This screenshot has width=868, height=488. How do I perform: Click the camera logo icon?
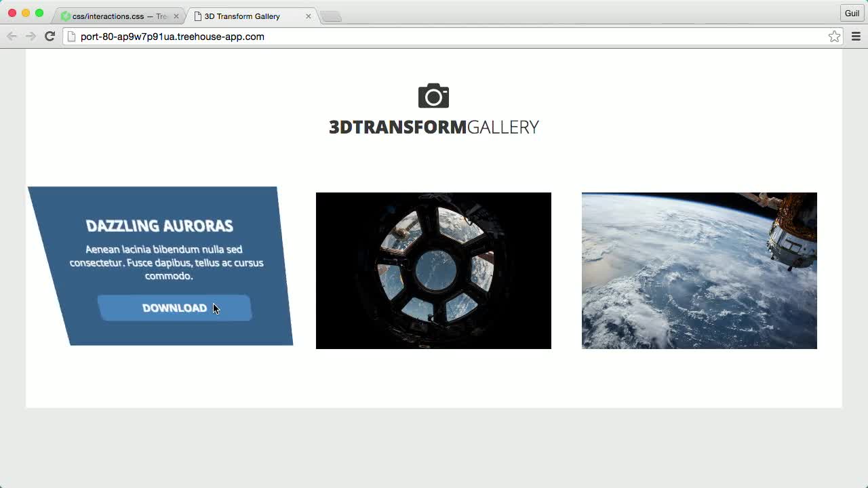tap(433, 96)
